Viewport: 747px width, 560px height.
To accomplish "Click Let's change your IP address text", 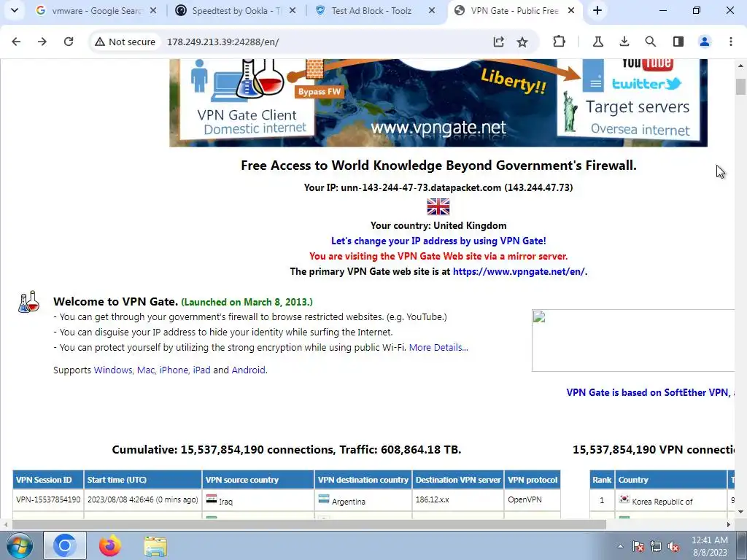I will pyautogui.click(x=438, y=241).
